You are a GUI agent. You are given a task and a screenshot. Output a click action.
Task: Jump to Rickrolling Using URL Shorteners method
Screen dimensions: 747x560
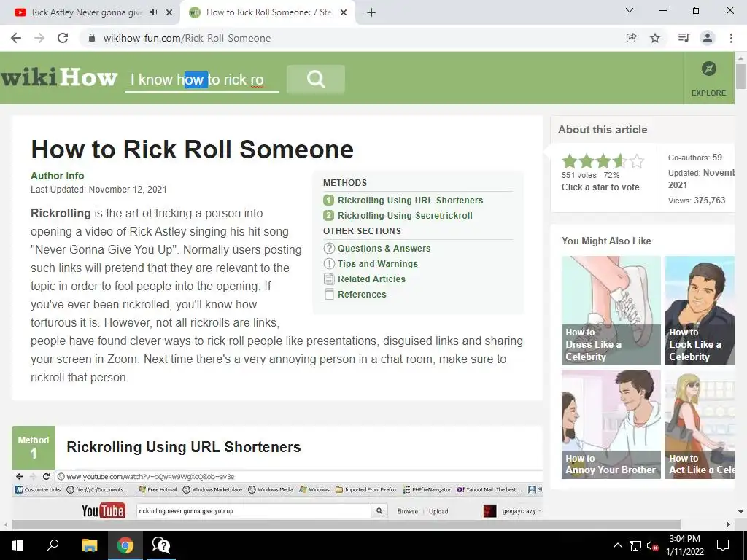coord(410,200)
